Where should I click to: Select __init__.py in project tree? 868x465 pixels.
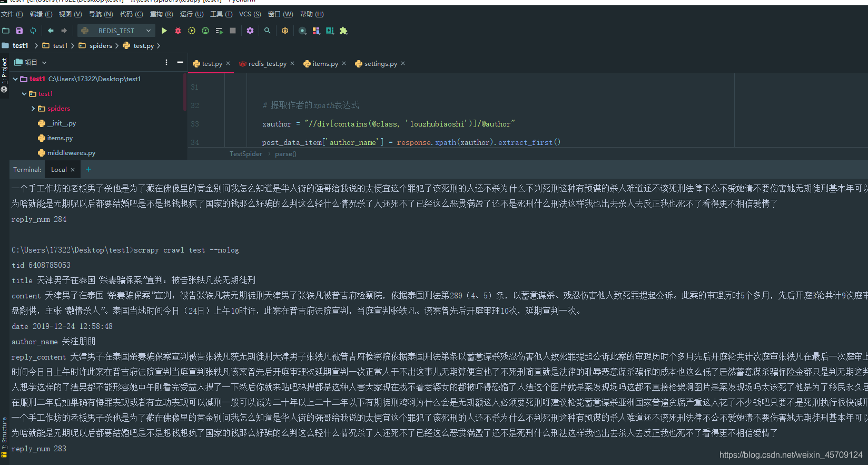click(x=57, y=123)
